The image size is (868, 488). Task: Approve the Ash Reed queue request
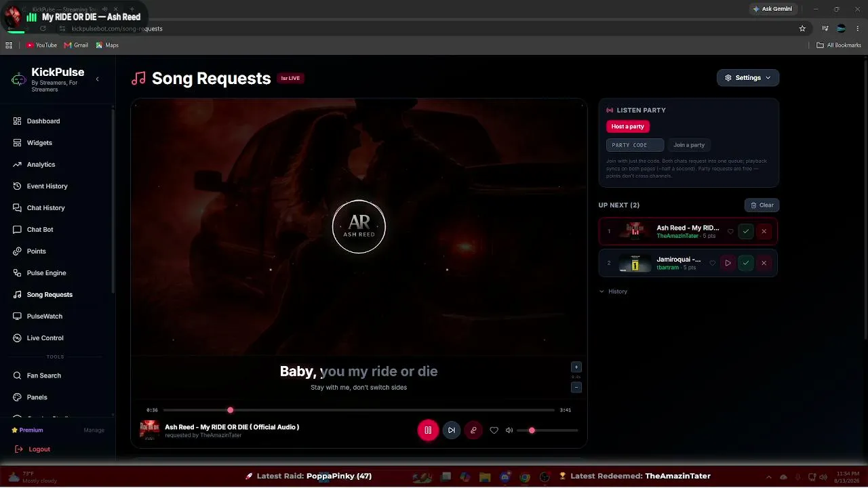click(746, 232)
